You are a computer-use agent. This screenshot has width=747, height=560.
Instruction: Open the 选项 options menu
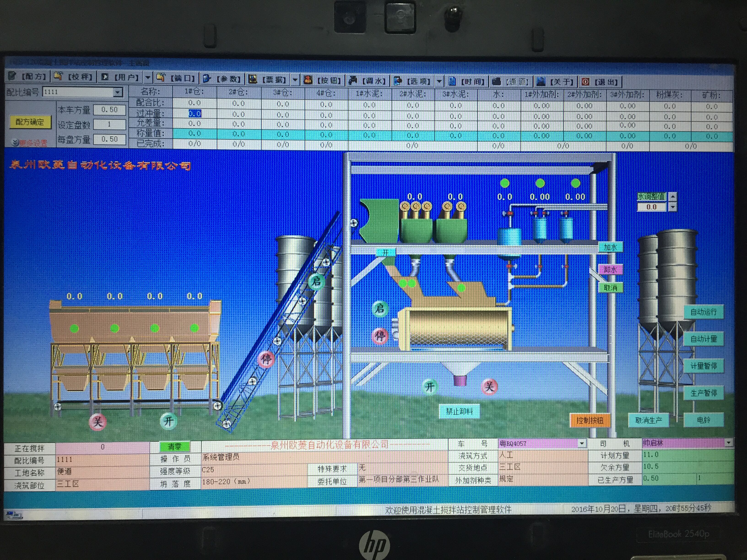[413, 81]
